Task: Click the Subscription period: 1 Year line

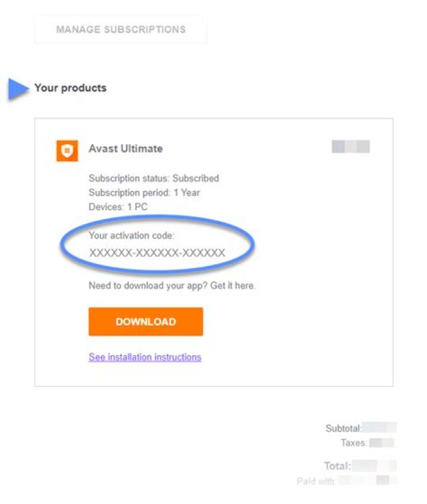Action: (144, 192)
